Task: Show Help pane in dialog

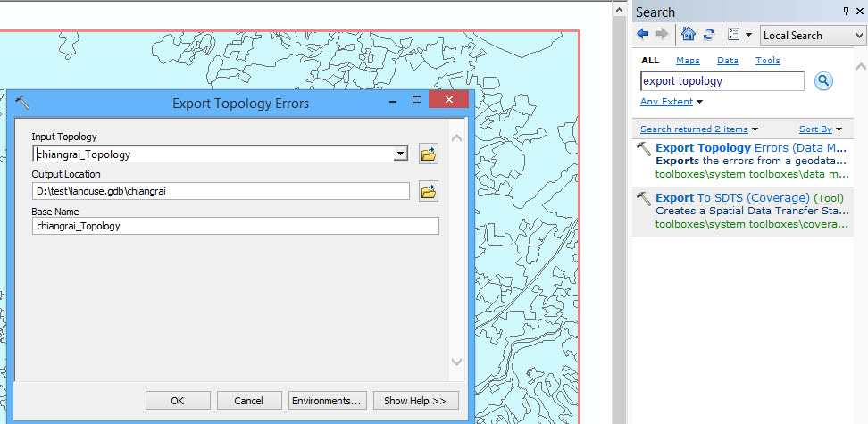Action: (x=415, y=401)
